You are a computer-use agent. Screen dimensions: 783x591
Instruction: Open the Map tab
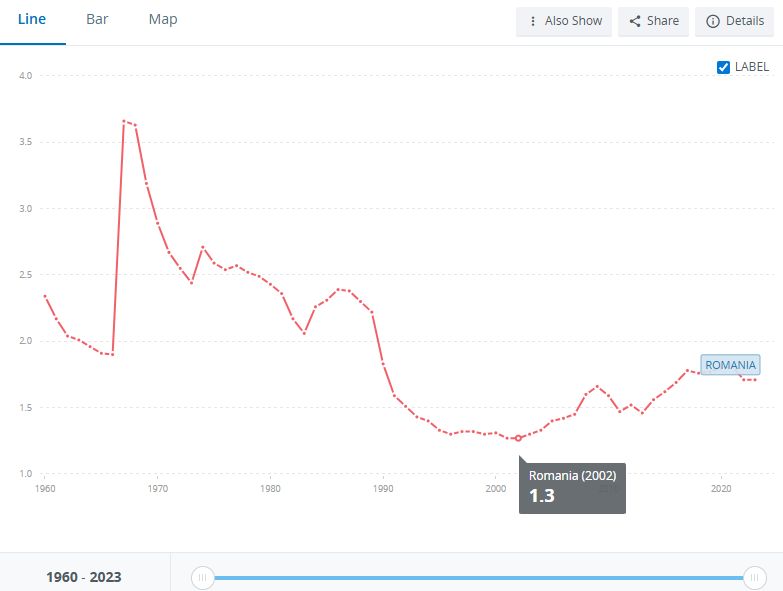point(163,20)
